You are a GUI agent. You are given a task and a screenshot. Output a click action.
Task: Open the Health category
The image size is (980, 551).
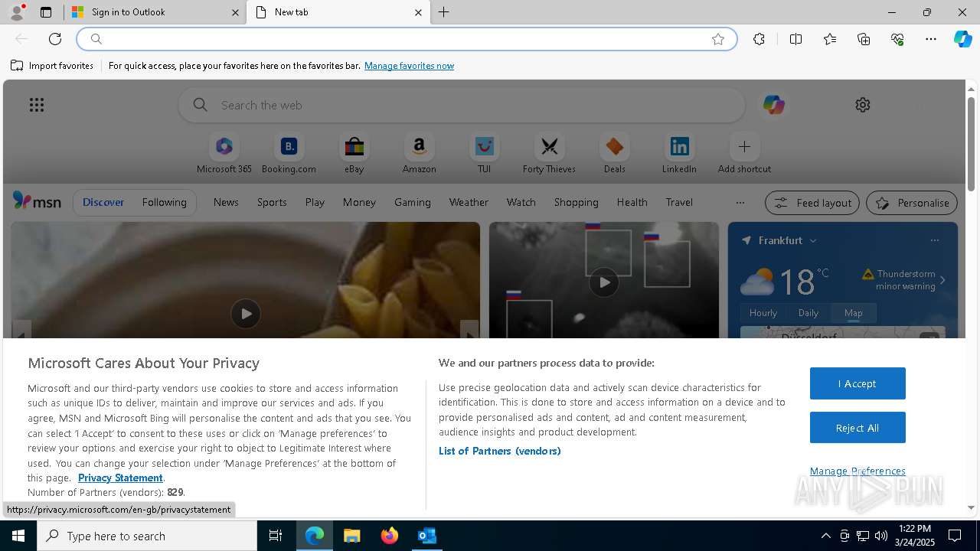[632, 202]
